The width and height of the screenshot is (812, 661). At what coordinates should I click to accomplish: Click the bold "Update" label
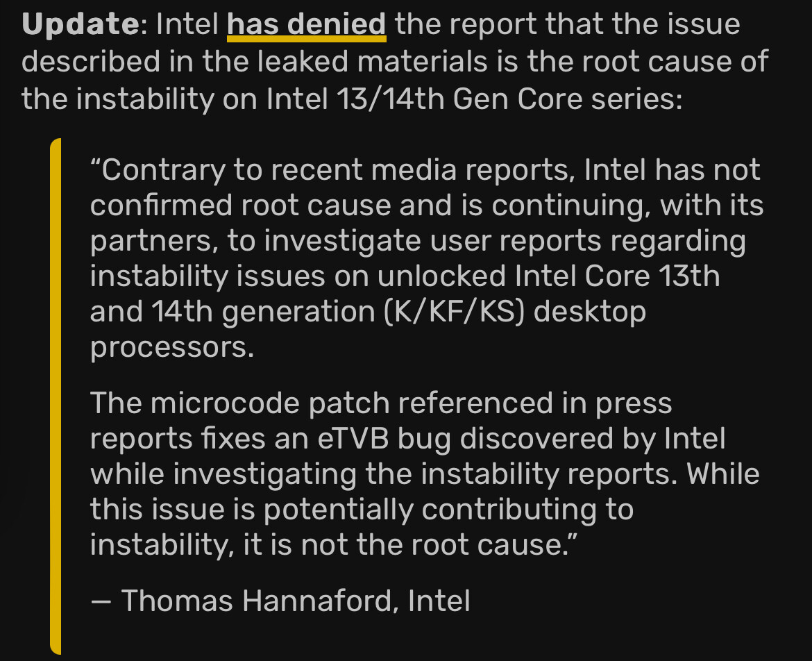81,25
